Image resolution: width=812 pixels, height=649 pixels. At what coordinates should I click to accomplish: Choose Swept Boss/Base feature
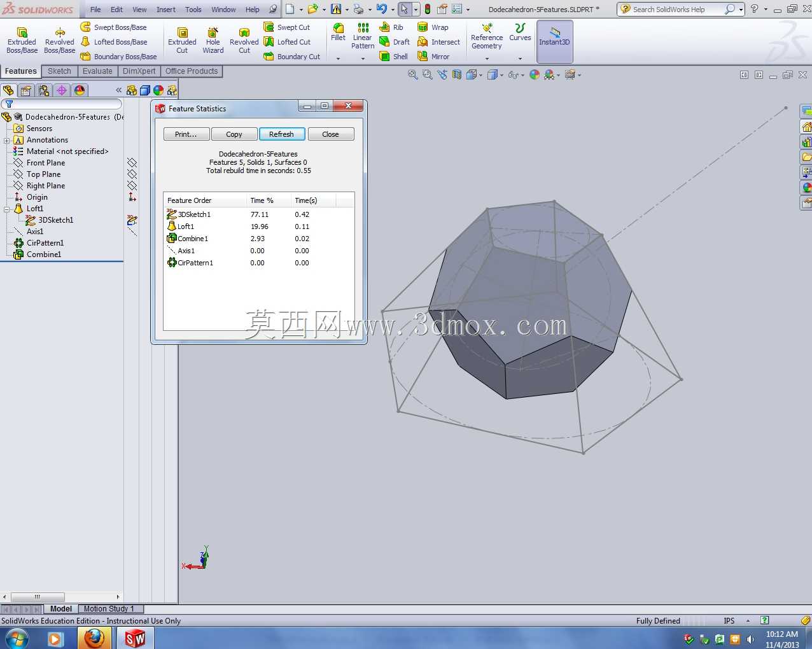pos(113,27)
